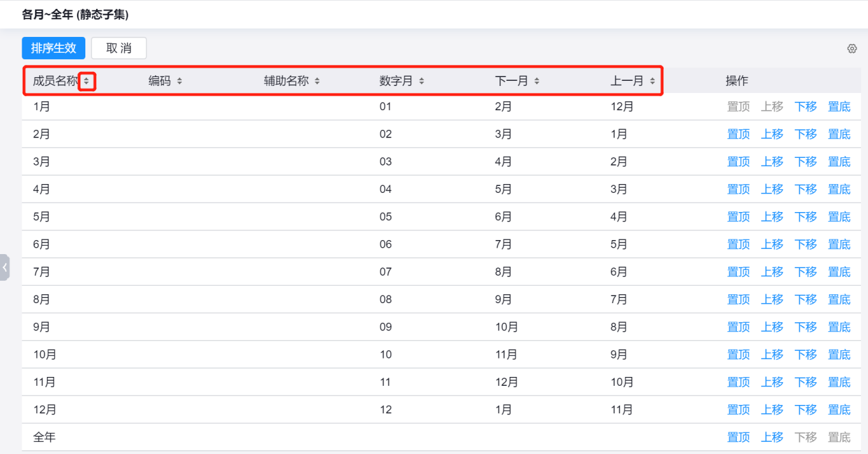
Task: Move 5月 row down with 下移
Action: [x=806, y=217]
